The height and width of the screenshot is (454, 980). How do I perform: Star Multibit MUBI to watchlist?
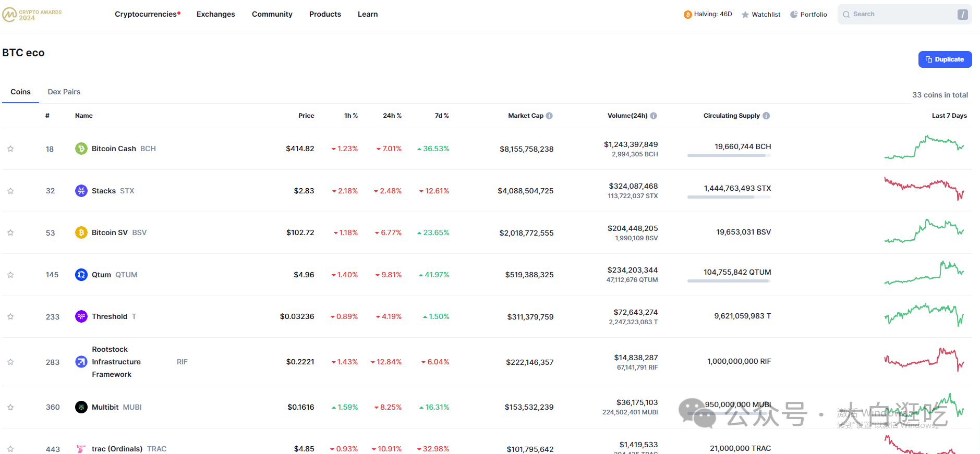click(x=10, y=407)
